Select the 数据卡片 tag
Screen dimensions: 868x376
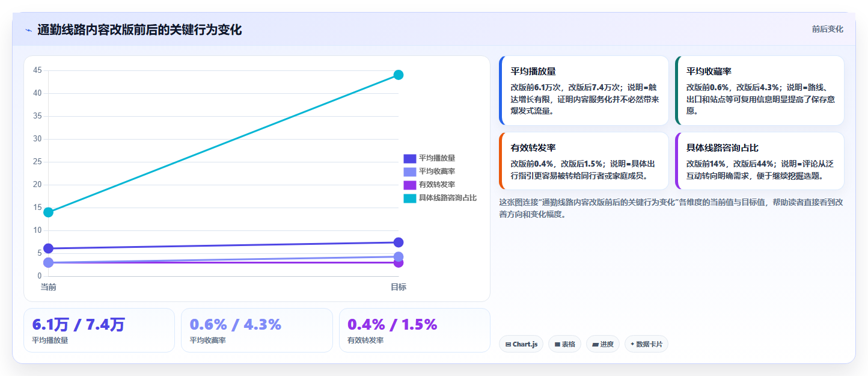(x=646, y=344)
